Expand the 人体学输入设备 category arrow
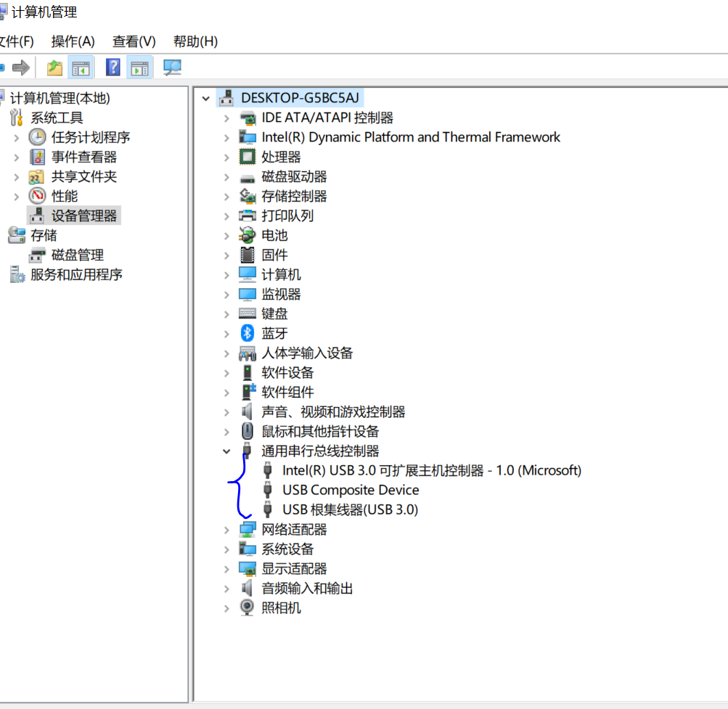This screenshot has height=709, width=728. pyautogui.click(x=226, y=353)
